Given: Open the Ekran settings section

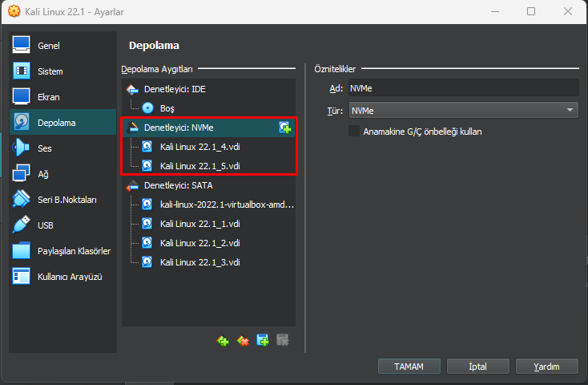Looking at the screenshot, I should (x=62, y=97).
